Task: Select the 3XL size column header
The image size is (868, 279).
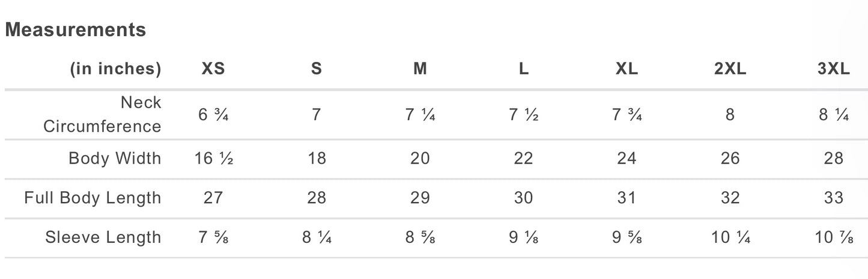Action: click(x=834, y=69)
